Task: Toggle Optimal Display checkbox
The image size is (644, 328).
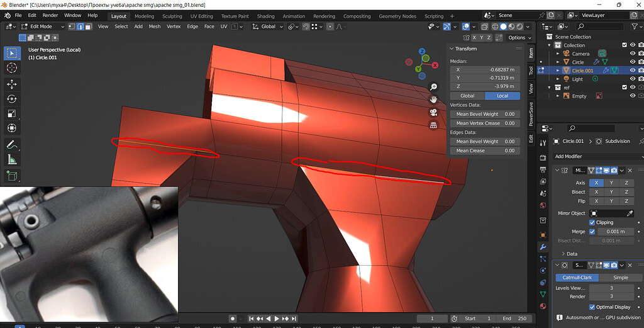Action: pyautogui.click(x=592, y=307)
